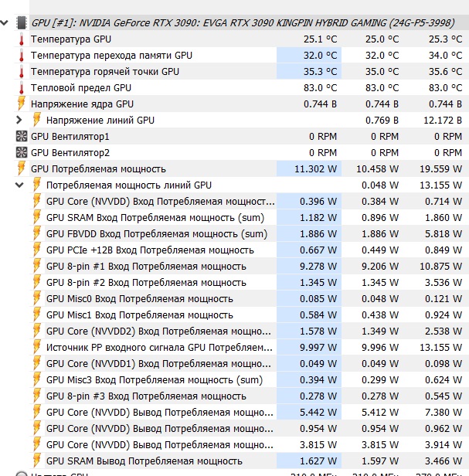
Task: Collapse the GPU [#1] NVIDIA GeForce section
Action: (4, 22)
